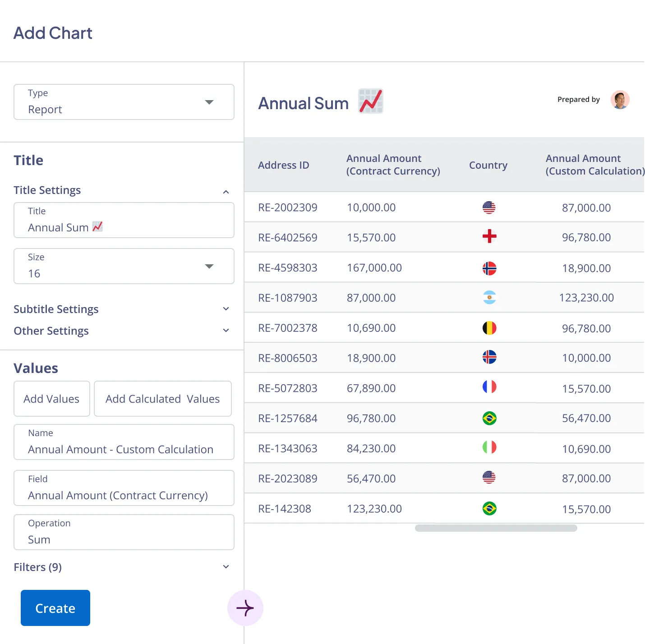This screenshot has height=644, width=645.
Task: Click the Field input with Annual Amount
Action: coord(124,488)
